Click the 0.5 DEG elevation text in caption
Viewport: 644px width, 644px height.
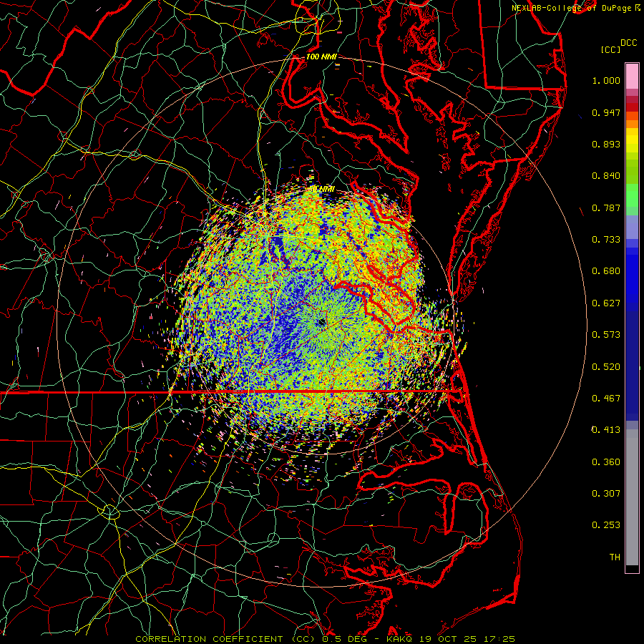[345, 639]
